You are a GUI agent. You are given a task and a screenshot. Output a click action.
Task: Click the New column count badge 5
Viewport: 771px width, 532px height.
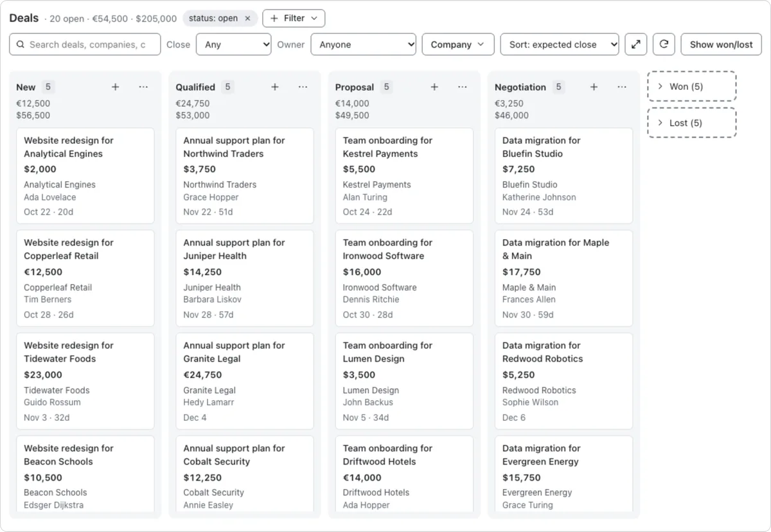click(49, 87)
